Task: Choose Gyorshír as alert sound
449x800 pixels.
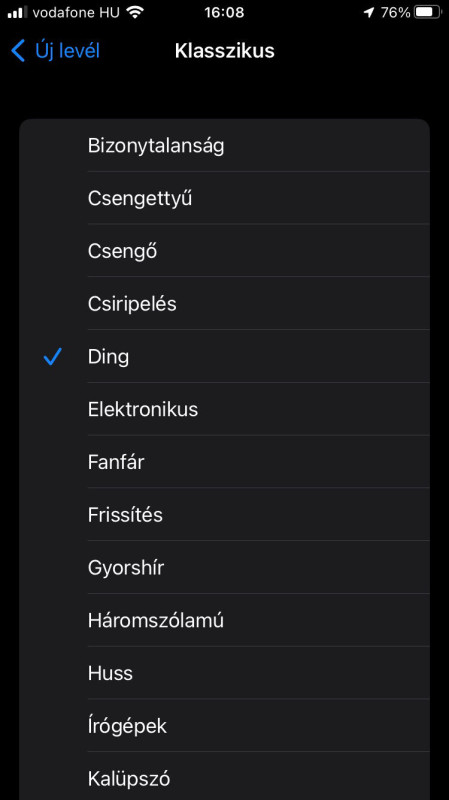Action: (x=224, y=567)
